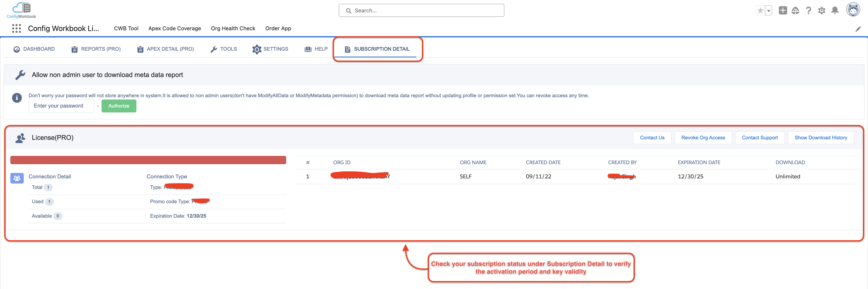Open the help question mark icon

(808, 10)
